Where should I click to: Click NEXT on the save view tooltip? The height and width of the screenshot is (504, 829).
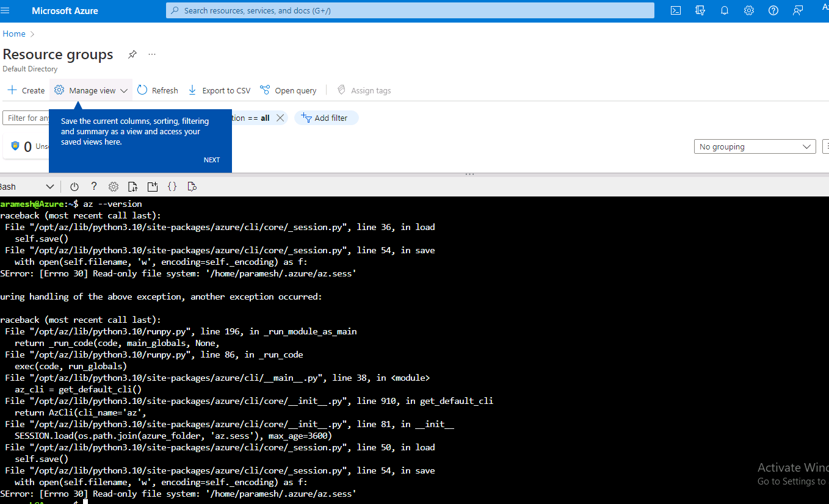pos(211,159)
